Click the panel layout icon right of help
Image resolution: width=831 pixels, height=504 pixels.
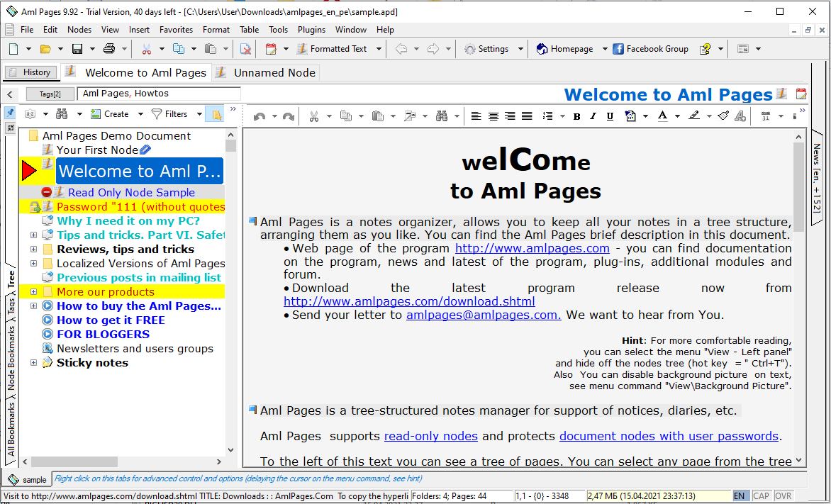pyautogui.click(x=743, y=49)
